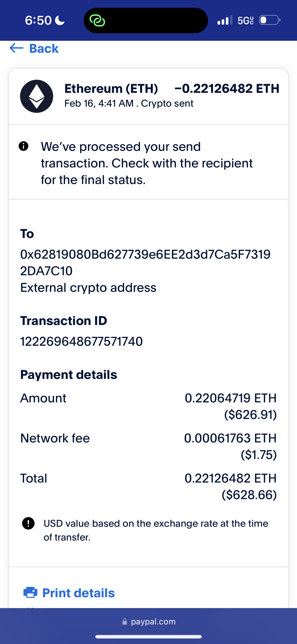Tap the lock icon in address bar
Viewport: 297px width, 644px height.
(x=125, y=622)
